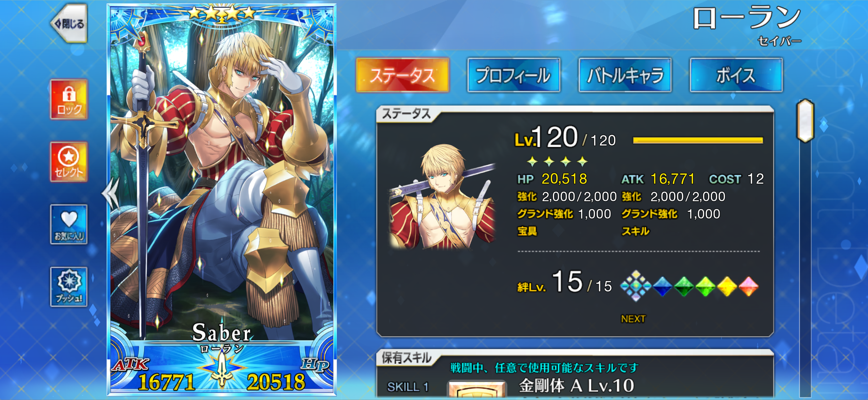The image size is (868, 400).
Task: Tap the プッシュ! push icon
Action: [x=69, y=287]
